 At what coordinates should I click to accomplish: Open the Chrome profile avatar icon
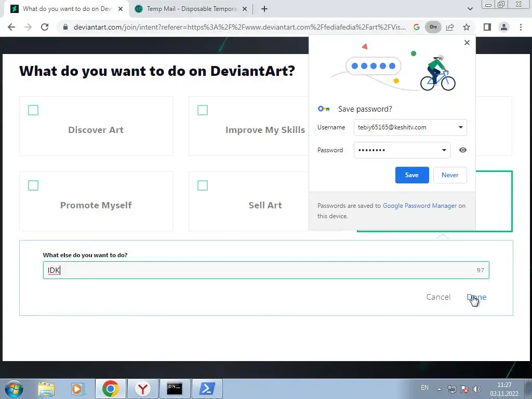coord(504,27)
